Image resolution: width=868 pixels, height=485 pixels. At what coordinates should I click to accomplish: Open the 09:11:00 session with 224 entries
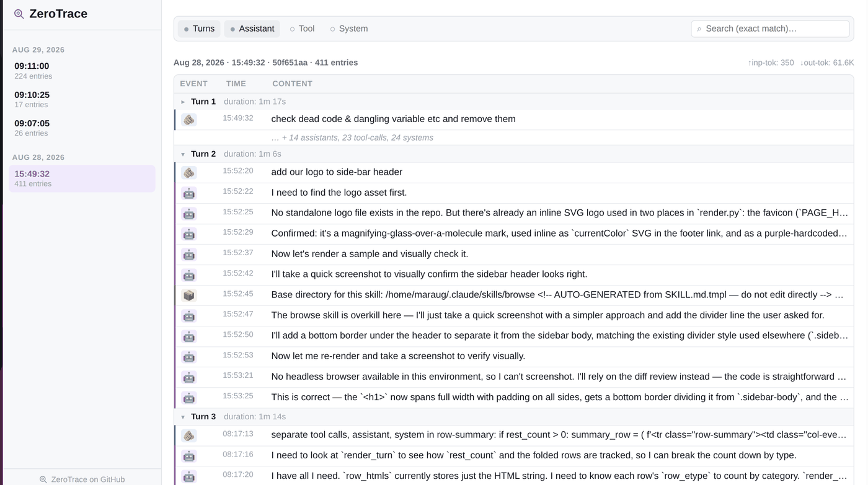[x=82, y=71]
